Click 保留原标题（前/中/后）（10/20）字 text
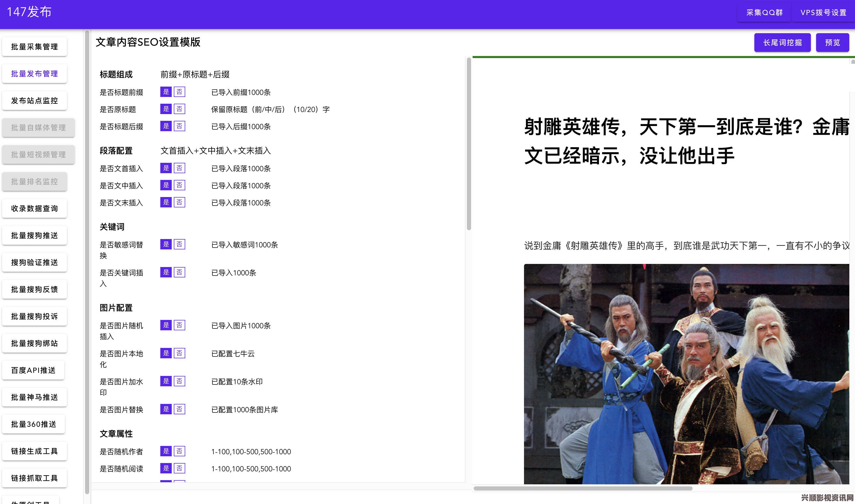The width and height of the screenshot is (855, 504). (271, 109)
